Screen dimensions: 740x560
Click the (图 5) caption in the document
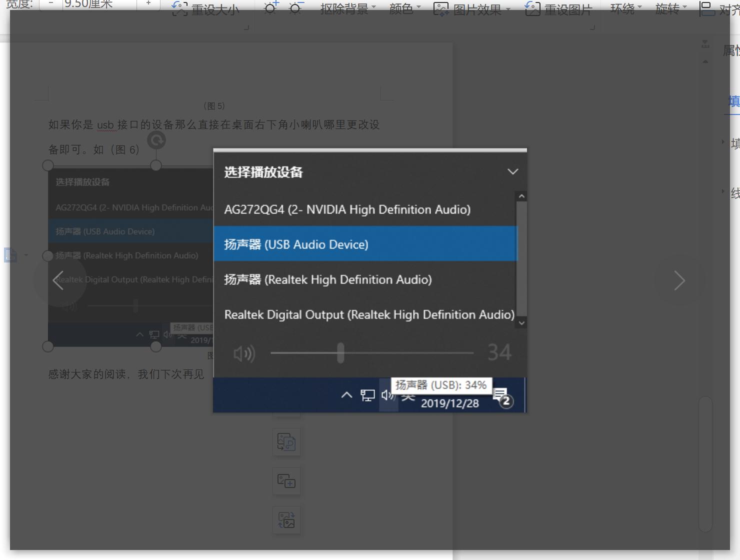[214, 106]
